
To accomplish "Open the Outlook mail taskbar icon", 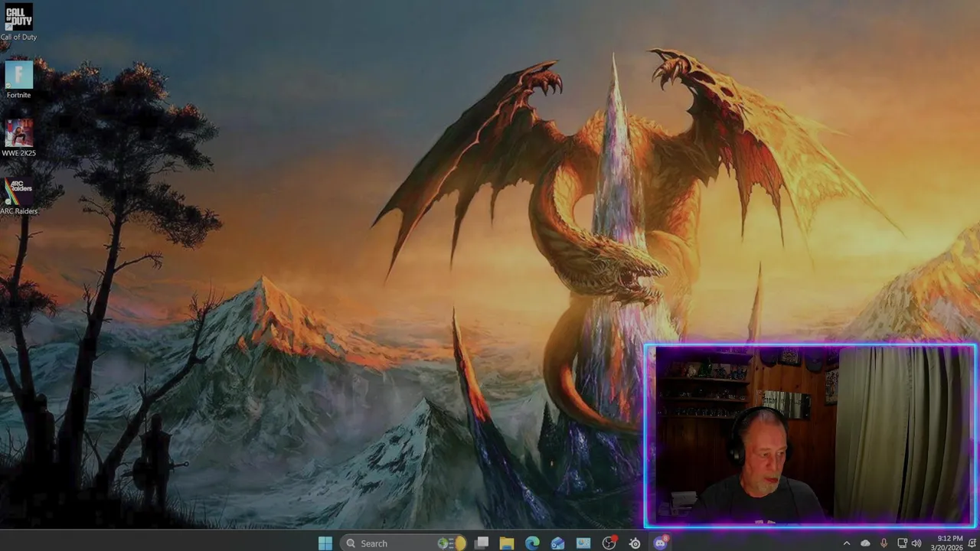I will click(x=557, y=543).
